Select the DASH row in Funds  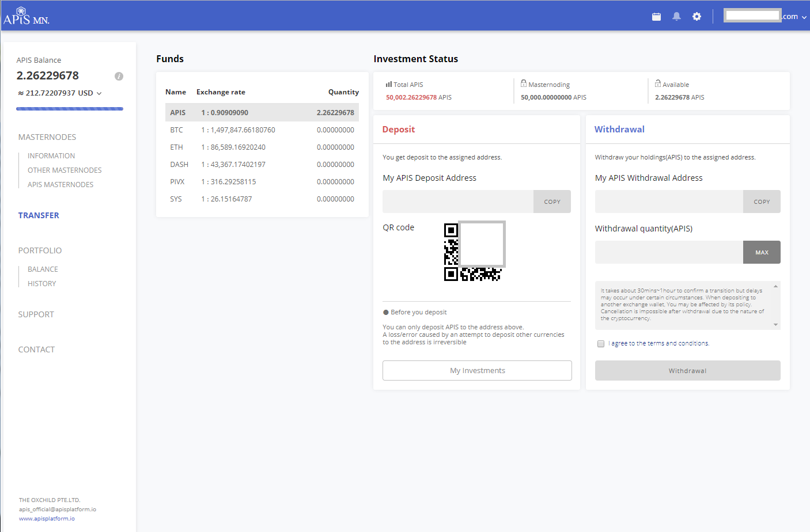pyautogui.click(x=262, y=165)
